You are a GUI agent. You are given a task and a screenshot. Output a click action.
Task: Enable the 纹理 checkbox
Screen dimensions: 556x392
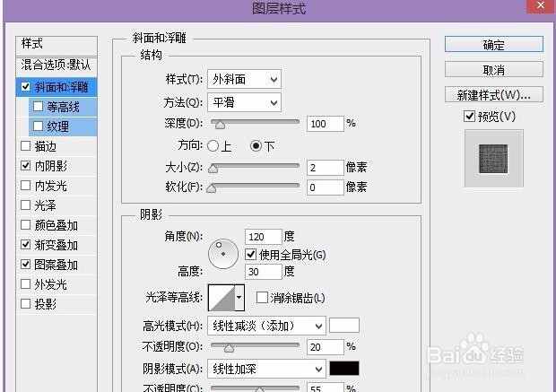tap(38, 126)
